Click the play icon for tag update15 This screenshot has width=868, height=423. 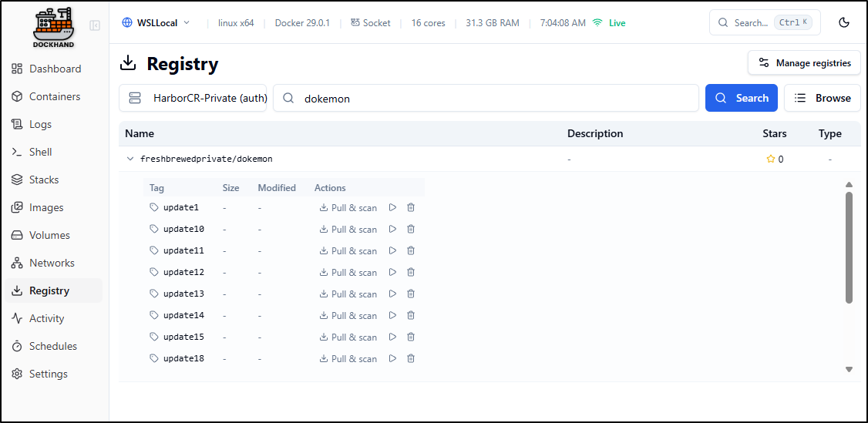pos(392,337)
